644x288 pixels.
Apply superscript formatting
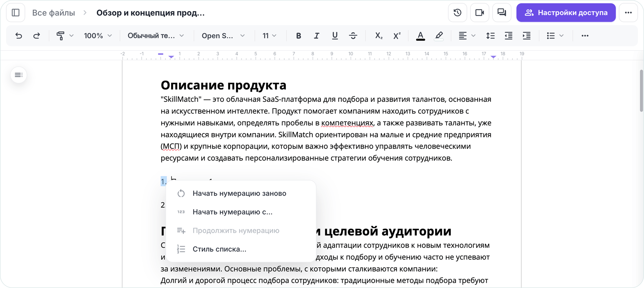(x=397, y=36)
